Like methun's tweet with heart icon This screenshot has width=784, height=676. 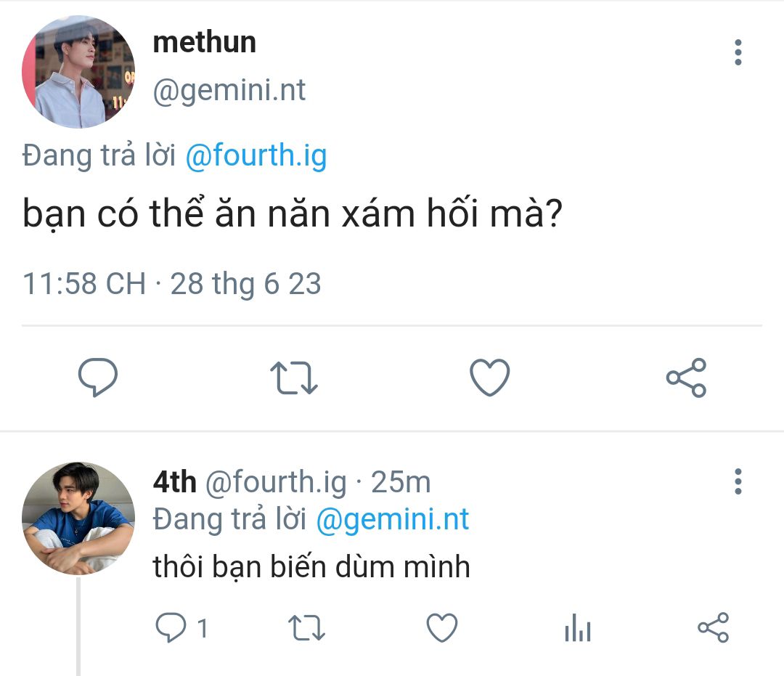489,378
